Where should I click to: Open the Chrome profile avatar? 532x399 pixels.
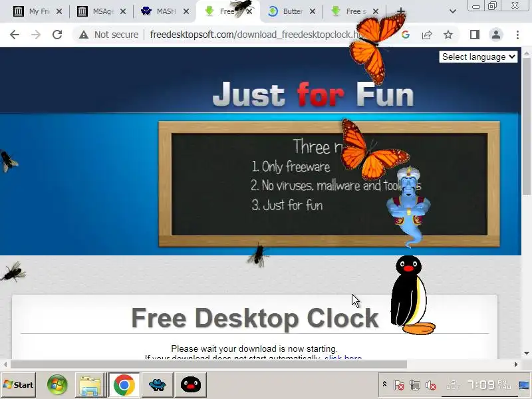pos(496,35)
